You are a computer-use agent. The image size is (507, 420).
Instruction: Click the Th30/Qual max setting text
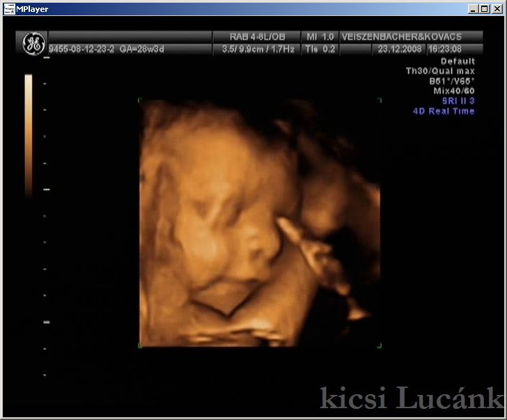click(x=440, y=71)
